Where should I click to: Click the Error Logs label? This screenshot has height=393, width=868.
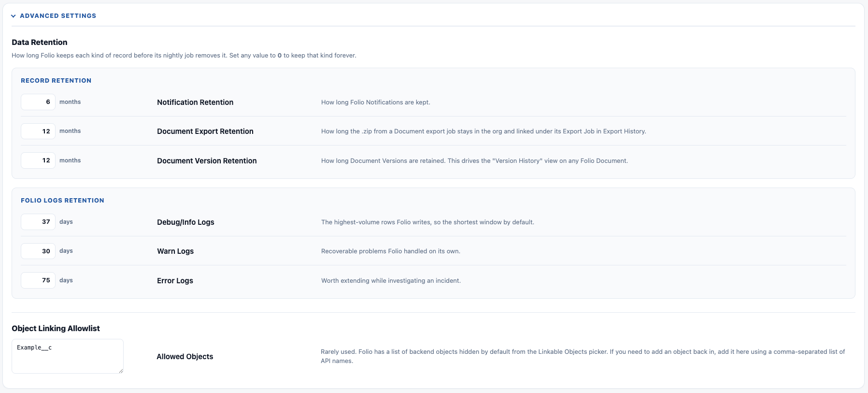[175, 281]
